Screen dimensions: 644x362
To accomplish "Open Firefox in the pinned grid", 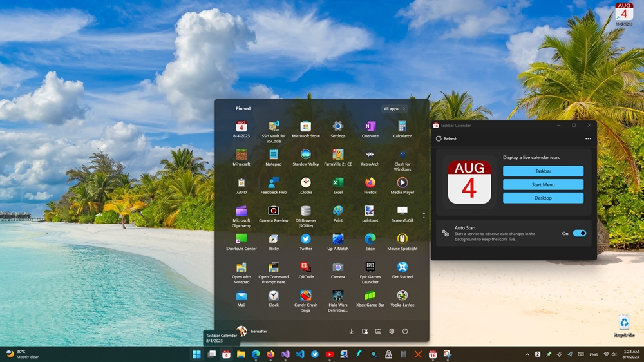I will (370, 186).
